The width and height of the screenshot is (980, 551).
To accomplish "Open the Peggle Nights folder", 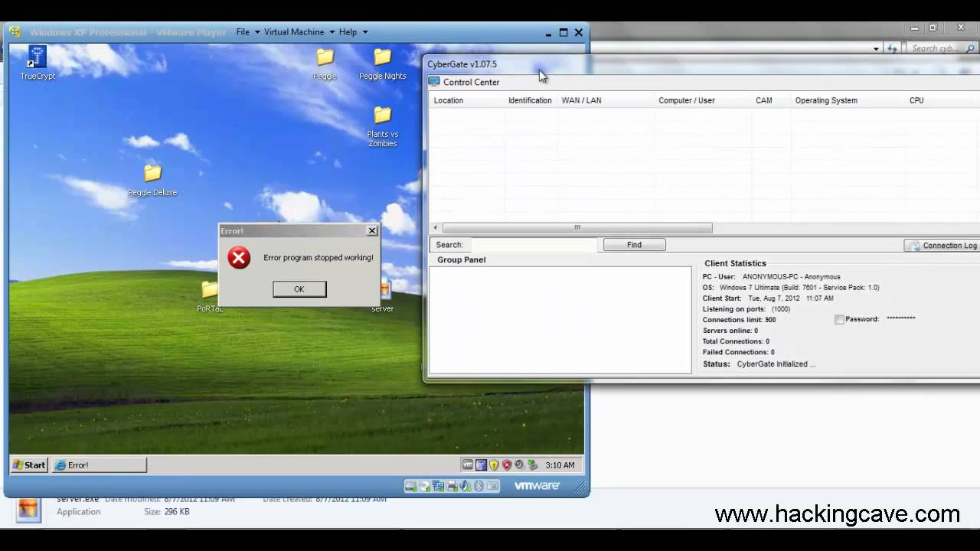I will [x=382, y=64].
